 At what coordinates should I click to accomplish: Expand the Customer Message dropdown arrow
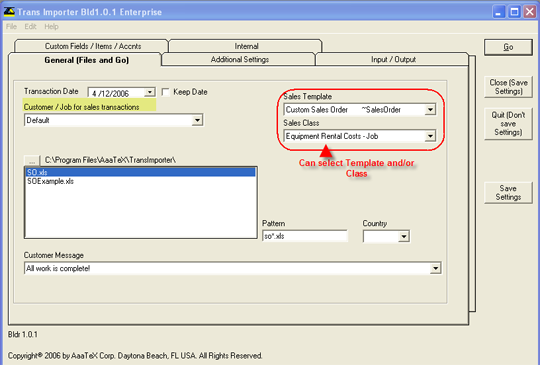click(435, 268)
